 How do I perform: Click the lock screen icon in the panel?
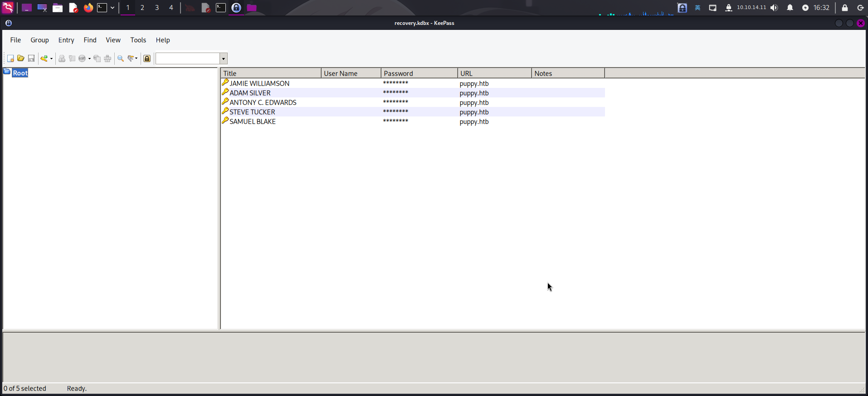pos(845,8)
